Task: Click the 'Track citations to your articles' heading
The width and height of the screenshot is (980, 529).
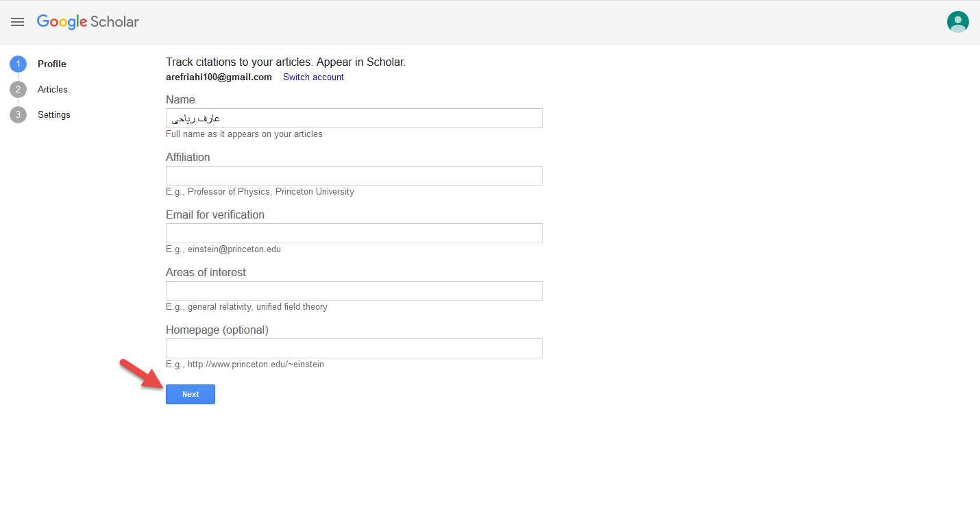Action: coord(285,62)
